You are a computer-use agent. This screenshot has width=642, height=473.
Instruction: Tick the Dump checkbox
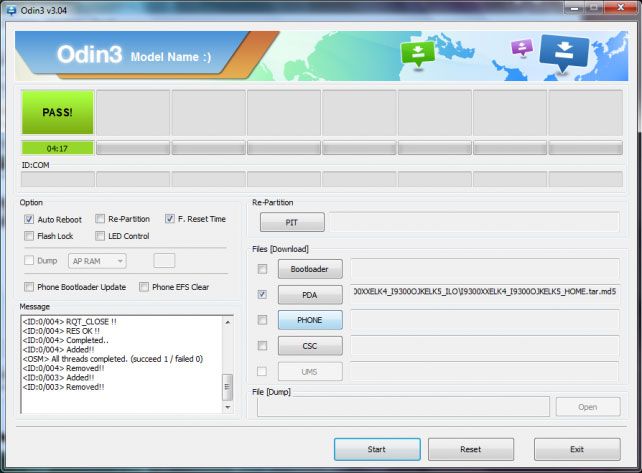click(29, 260)
